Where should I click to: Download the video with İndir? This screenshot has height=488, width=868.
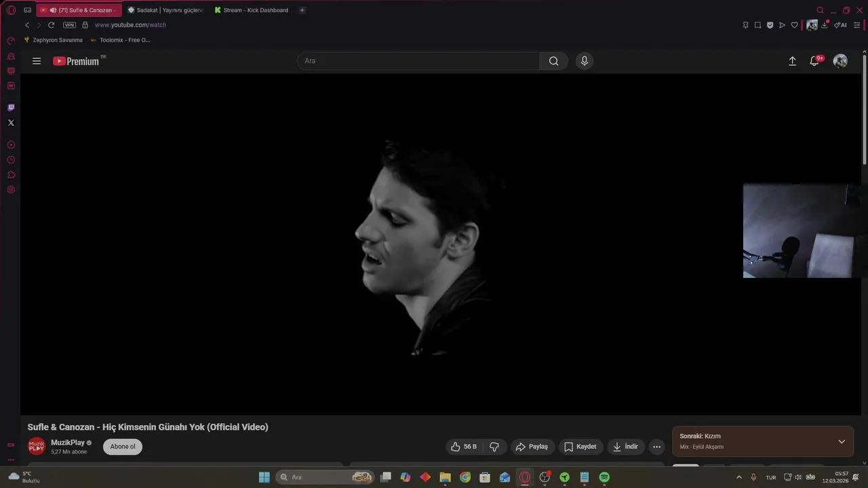pyautogui.click(x=626, y=447)
